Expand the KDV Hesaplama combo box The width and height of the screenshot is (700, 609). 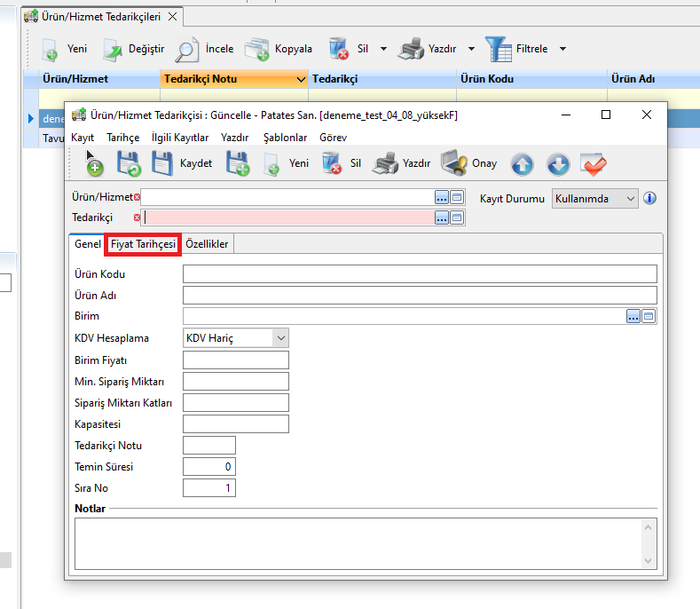tap(280, 338)
